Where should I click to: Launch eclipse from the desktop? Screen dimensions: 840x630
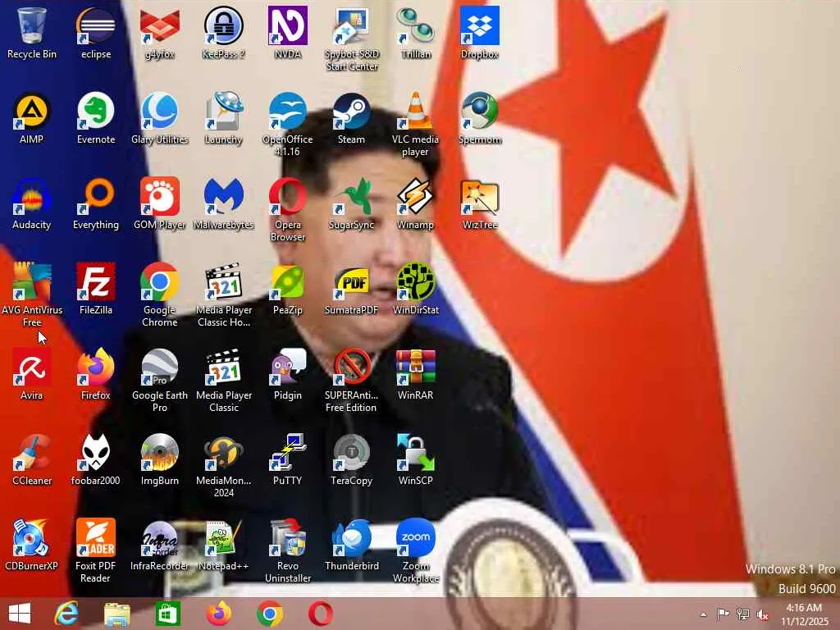[x=96, y=33]
